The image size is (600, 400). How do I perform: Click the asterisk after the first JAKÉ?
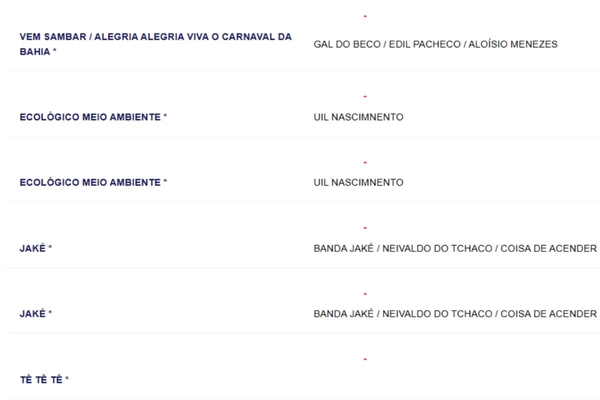point(50,248)
